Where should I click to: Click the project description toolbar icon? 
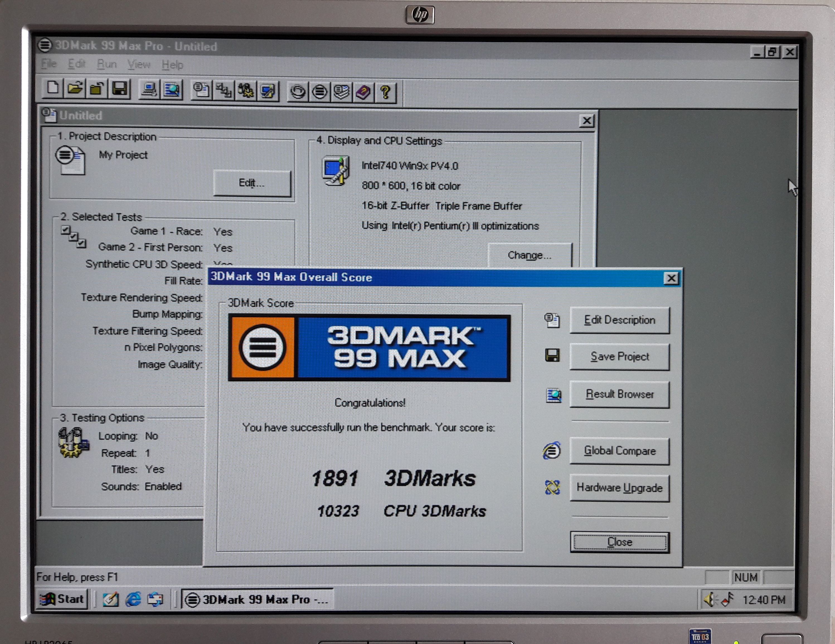pyautogui.click(x=201, y=91)
